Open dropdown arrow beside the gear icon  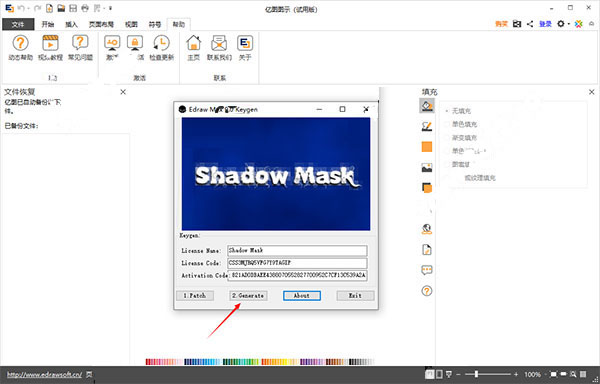pos(569,24)
